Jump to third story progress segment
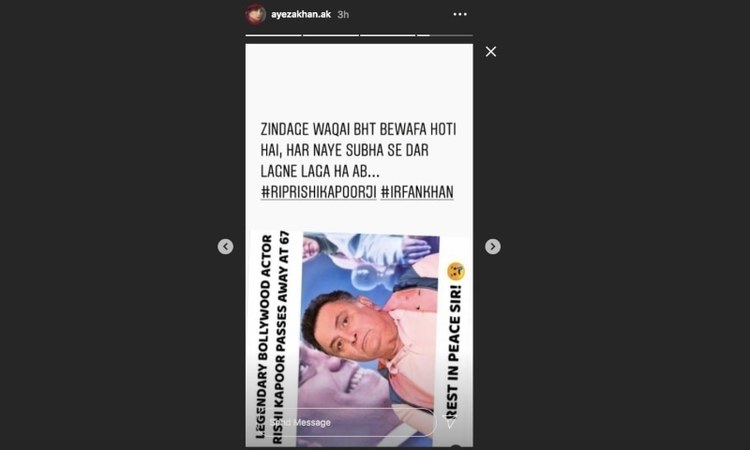The image size is (750, 450). click(387, 35)
